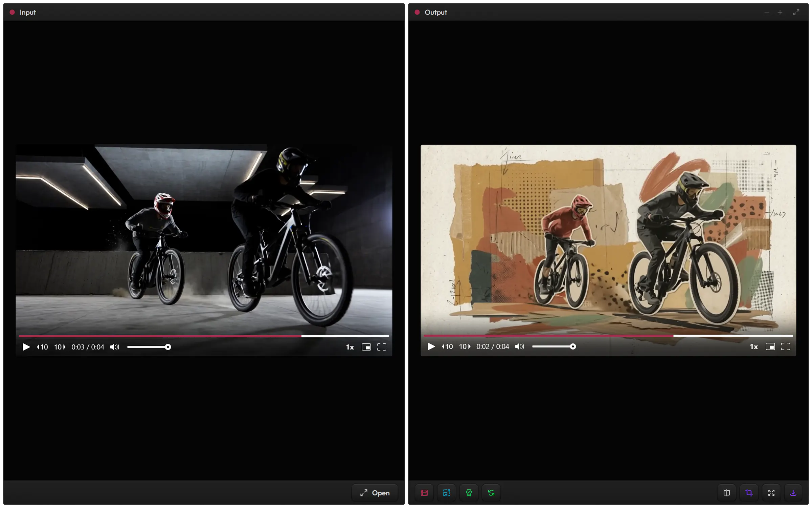
Task: Click the expand arrows icon in Output toolbar
Action: [771, 493]
